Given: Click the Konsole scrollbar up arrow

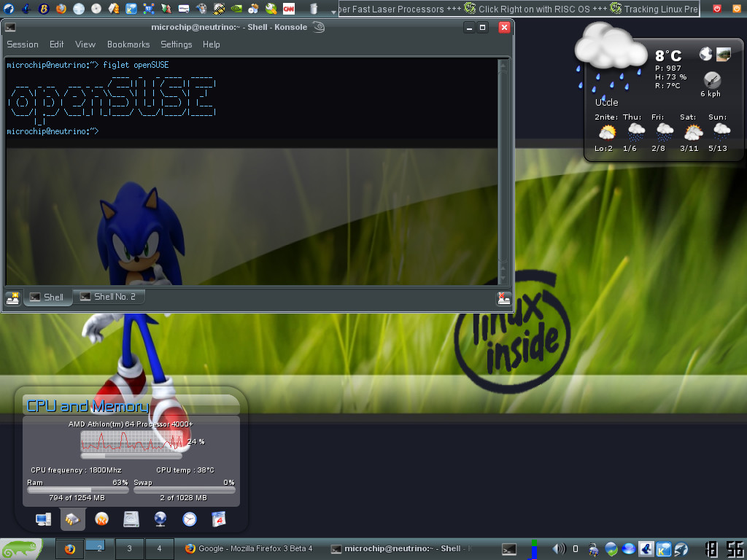Looking at the screenshot, I should [502, 65].
